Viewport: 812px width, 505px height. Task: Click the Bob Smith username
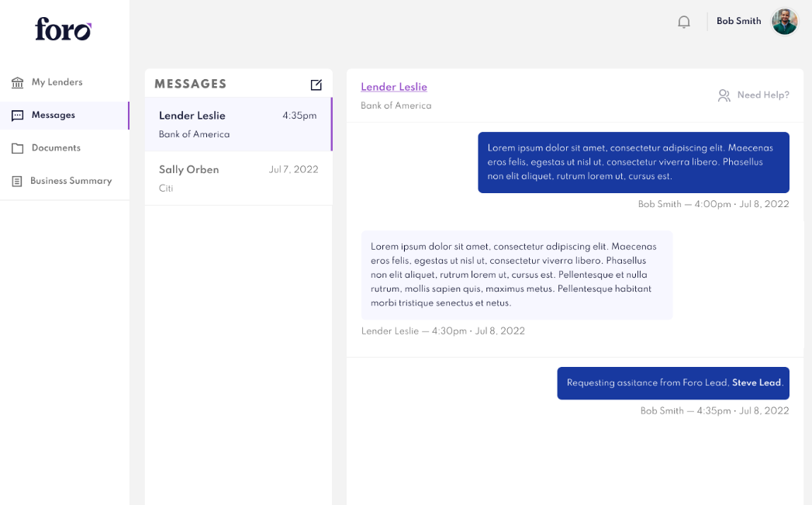[x=738, y=22]
